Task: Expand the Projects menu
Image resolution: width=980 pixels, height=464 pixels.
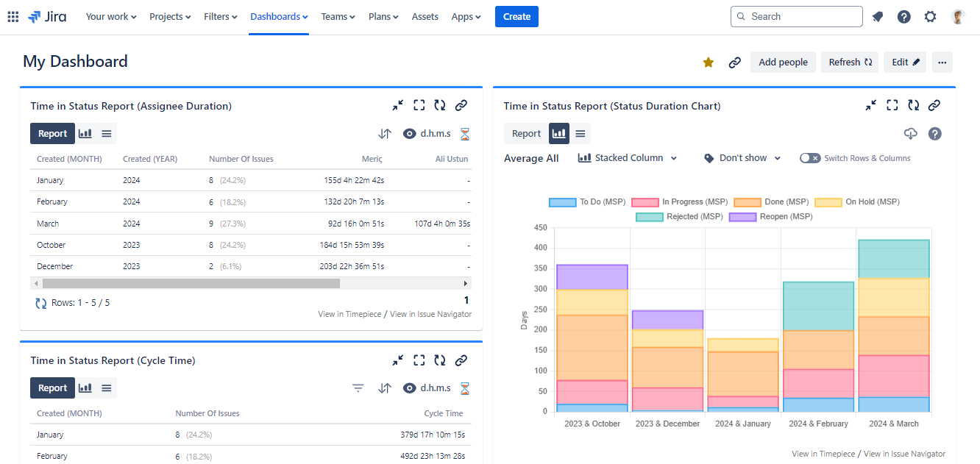Action: click(x=170, y=16)
